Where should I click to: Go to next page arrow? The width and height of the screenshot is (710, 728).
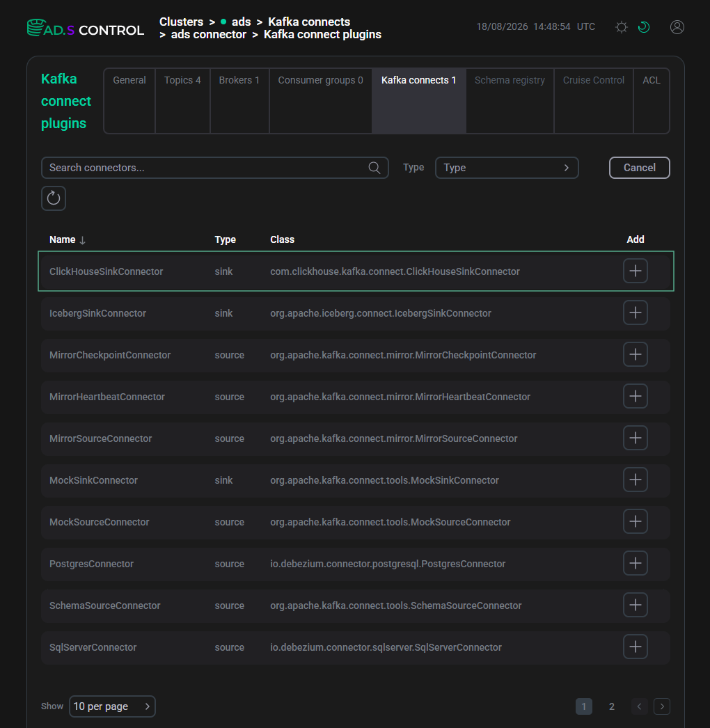point(662,706)
